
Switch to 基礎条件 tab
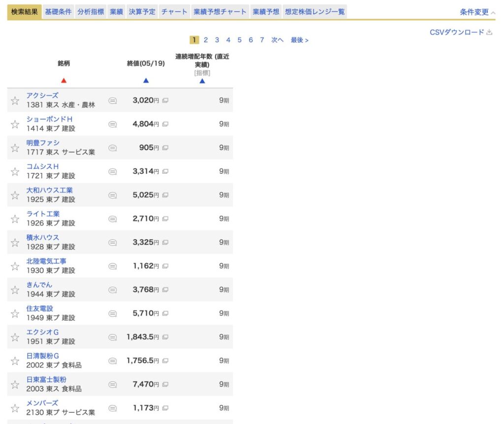(58, 12)
